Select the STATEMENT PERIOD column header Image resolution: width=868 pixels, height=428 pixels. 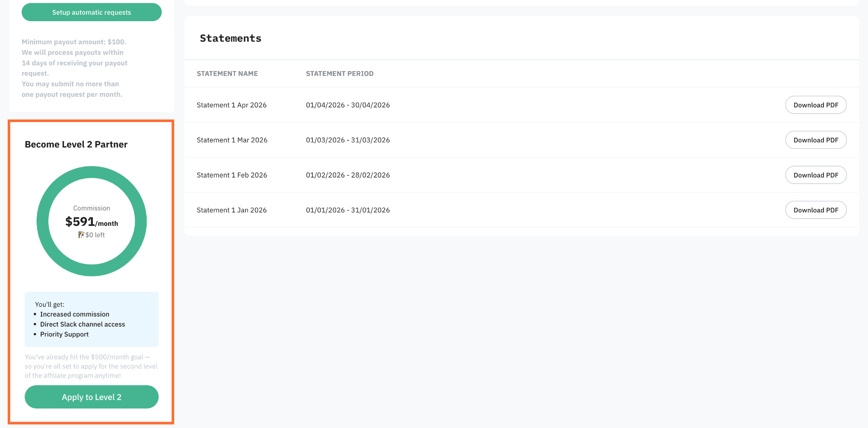point(340,74)
